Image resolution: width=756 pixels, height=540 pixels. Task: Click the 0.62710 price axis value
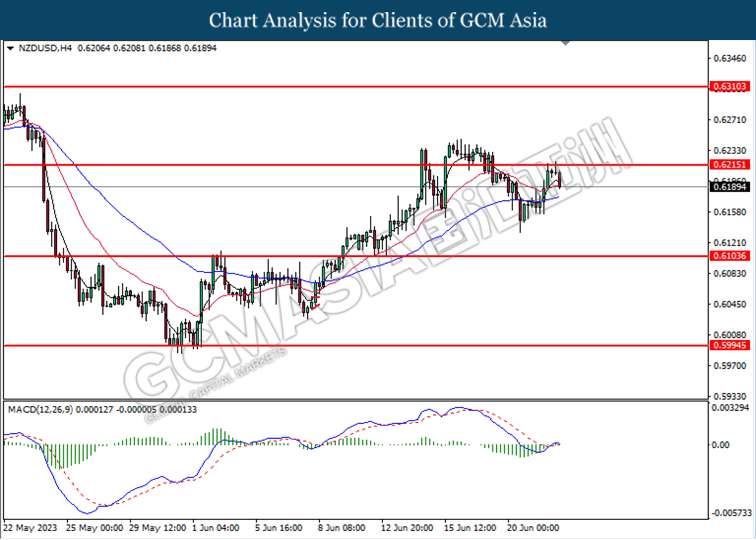click(730, 120)
